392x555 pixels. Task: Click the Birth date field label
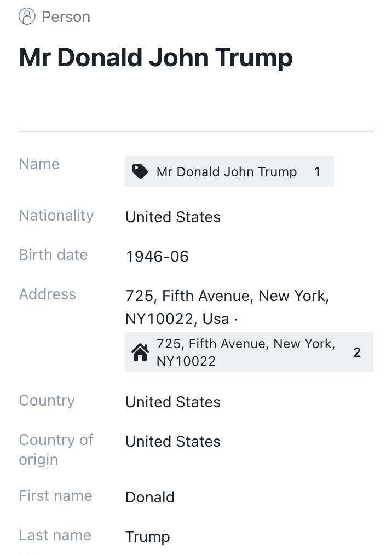tap(53, 255)
